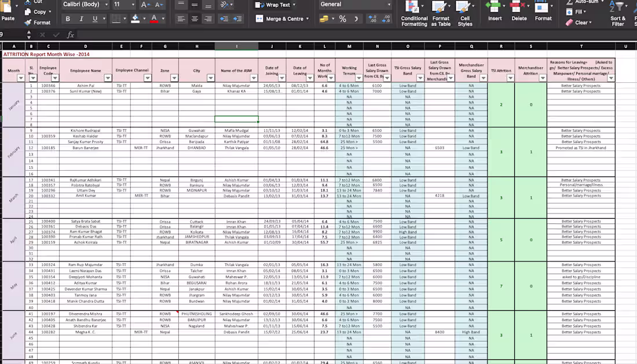Increase decimal places
The height and width of the screenshot is (364, 637).
point(372,19)
